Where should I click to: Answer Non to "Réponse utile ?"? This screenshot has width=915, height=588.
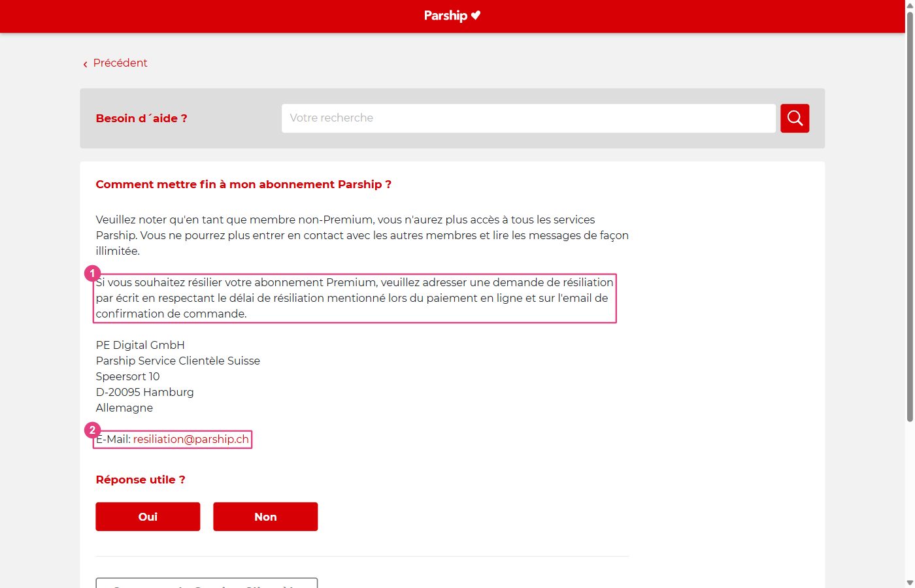(x=265, y=517)
